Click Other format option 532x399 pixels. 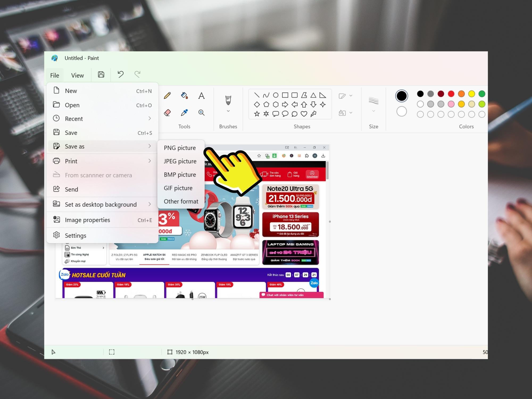point(181,201)
